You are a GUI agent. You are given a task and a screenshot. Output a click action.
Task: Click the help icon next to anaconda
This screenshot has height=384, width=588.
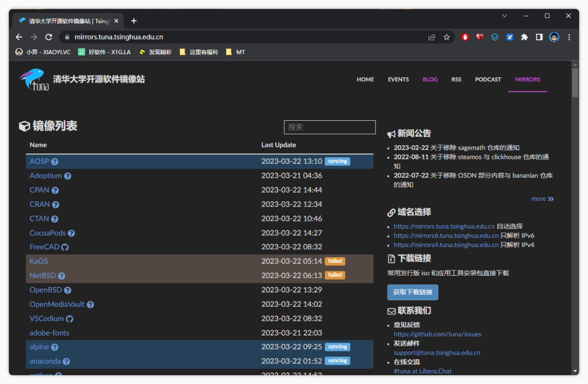point(66,362)
